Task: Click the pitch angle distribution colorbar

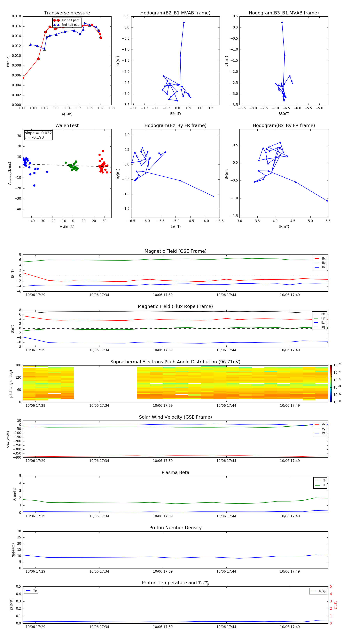Action: (x=331, y=384)
